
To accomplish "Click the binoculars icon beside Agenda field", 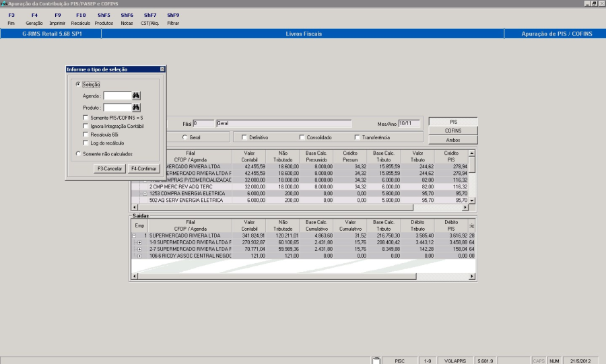I will (136, 96).
